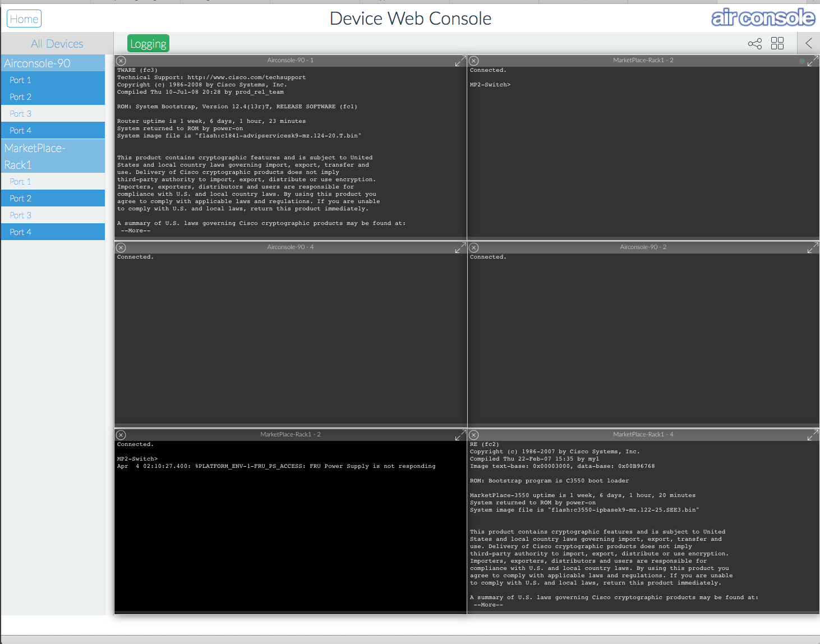The image size is (820, 644).
Task: Click the Airconsole-90 - 2 title bar
Action: click(643, 247)
